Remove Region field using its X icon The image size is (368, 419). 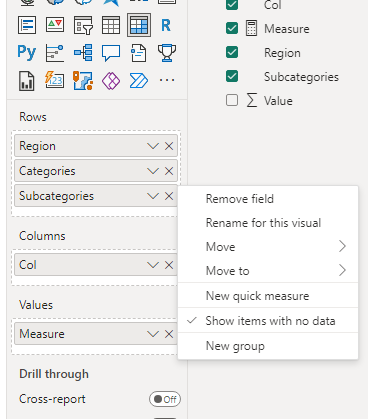click(x=169, y=146)
